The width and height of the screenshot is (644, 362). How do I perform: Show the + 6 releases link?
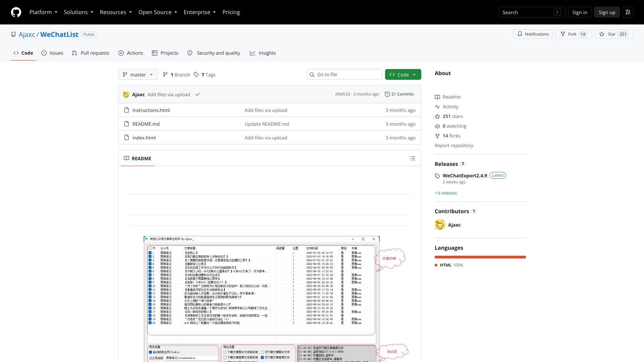tap(446, 193)
